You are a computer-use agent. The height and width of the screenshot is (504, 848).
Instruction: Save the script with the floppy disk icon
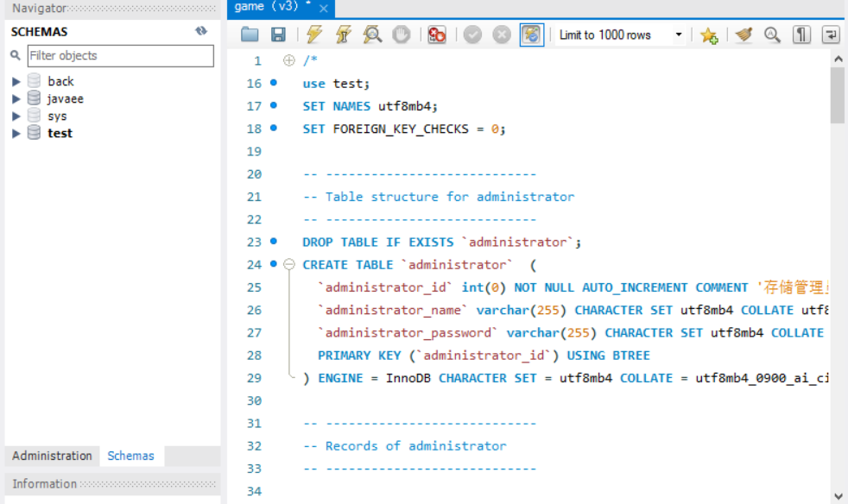tap(278, 35)
